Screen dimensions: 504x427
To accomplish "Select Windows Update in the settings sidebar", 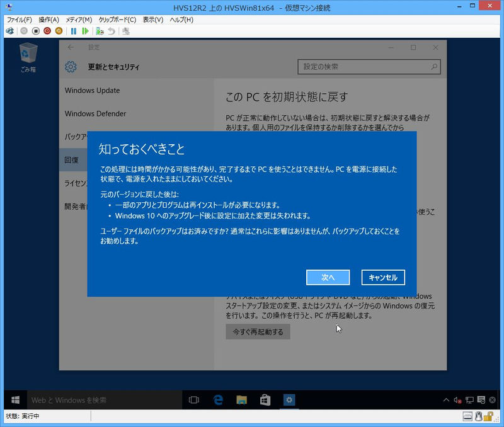I will tap(92, 91).
